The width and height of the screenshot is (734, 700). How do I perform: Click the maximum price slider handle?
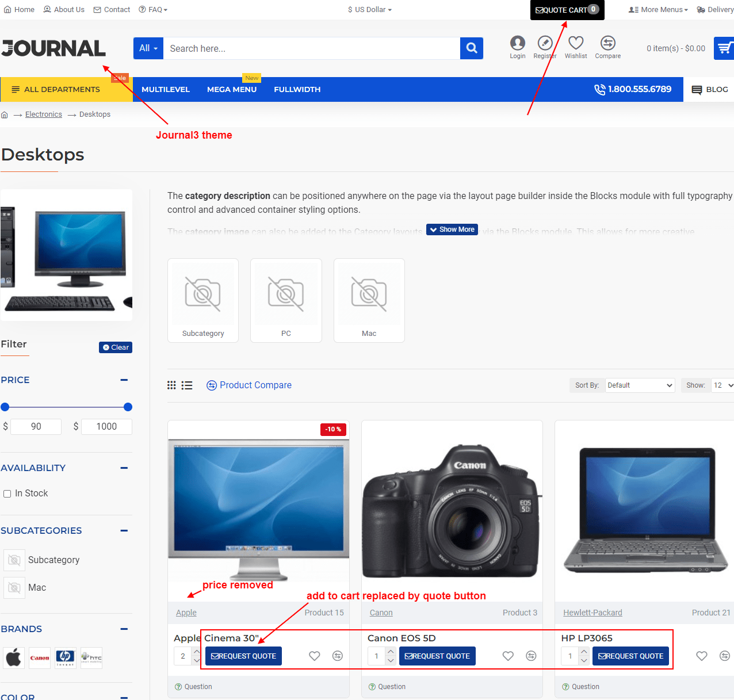click(128, 407)
